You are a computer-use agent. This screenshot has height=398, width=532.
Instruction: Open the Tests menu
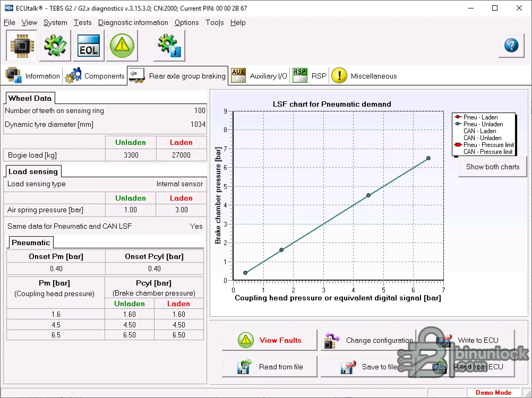point(83,23)
